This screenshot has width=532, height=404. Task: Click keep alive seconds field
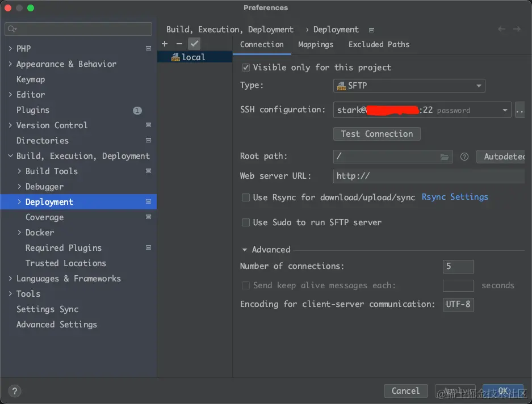pyautogui.click(x=458, y=285)
